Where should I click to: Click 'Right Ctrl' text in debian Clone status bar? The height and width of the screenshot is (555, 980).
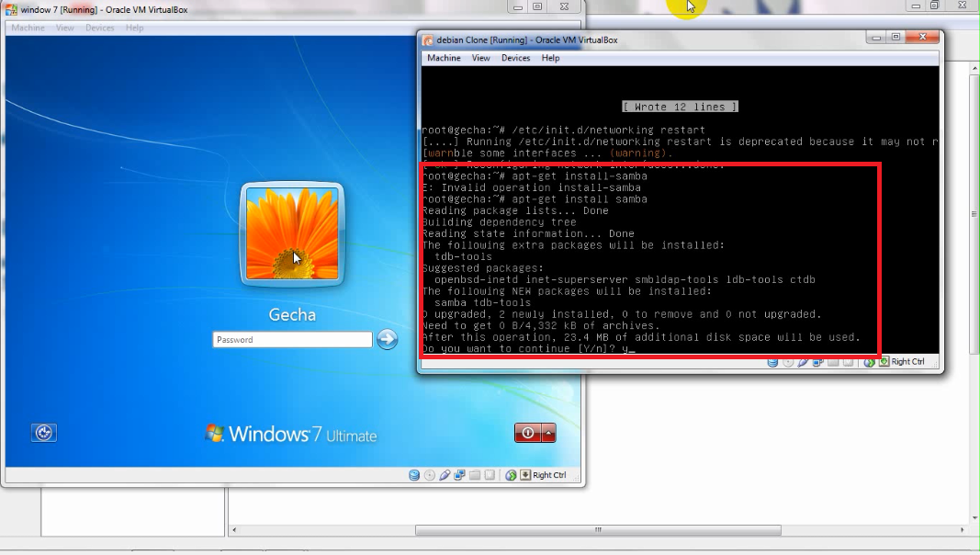point(907,361)
